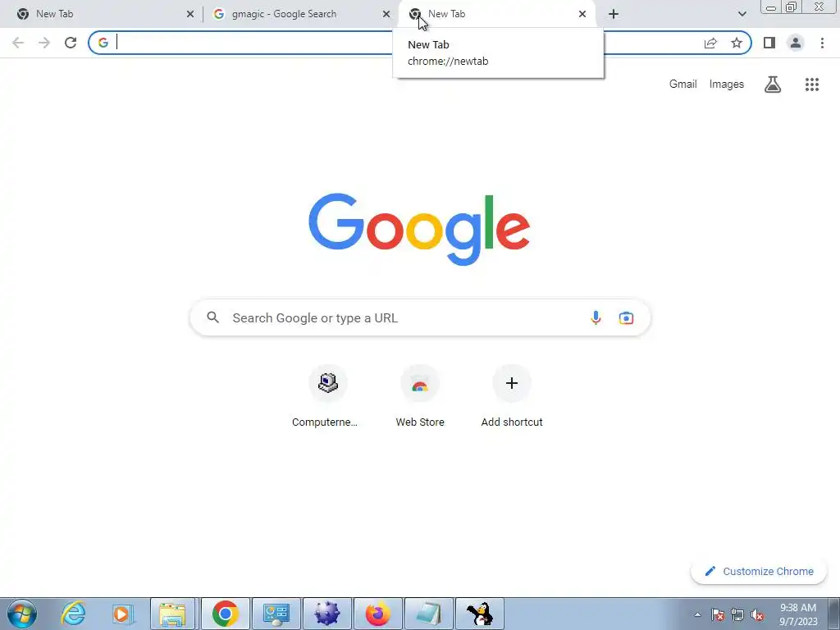
Task: Open the Computerne... shortcut tile
Action: tap(327, 396)
